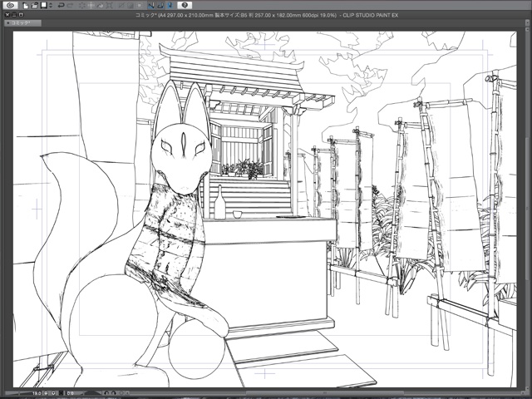532x399 pixels.
Task: Click the Invert Selection icon
Action: tap(130, 5)
